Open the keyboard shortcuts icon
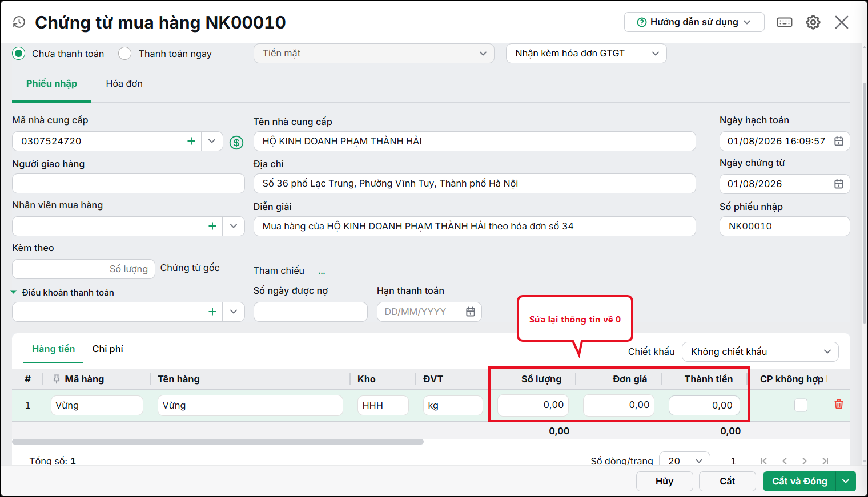The height and width of the screenshot is (497, 868). tap(785, 22)
